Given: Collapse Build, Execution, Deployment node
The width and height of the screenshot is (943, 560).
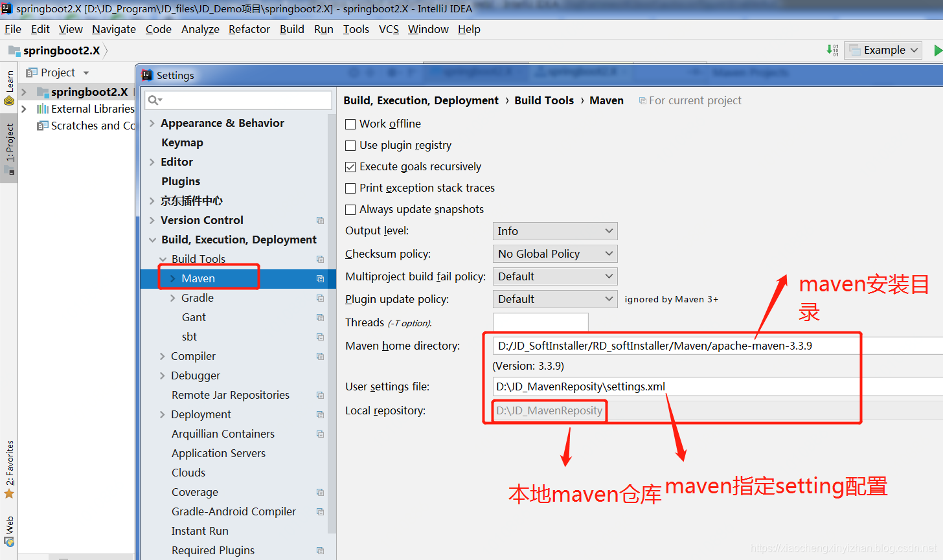Looking at the screenshot, I should (x=152, y=240).
